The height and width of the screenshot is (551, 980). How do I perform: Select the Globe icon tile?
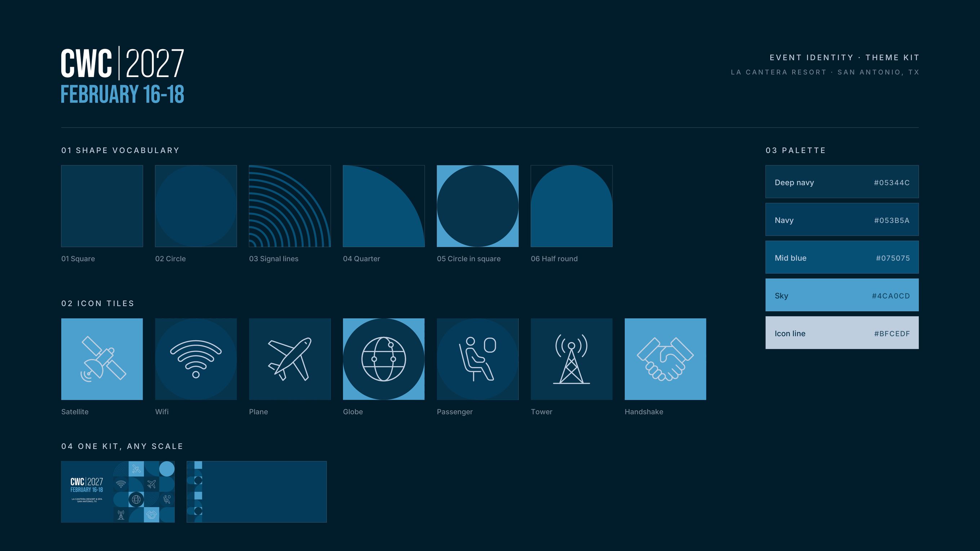pyautogui.click(x=384, y=359)
